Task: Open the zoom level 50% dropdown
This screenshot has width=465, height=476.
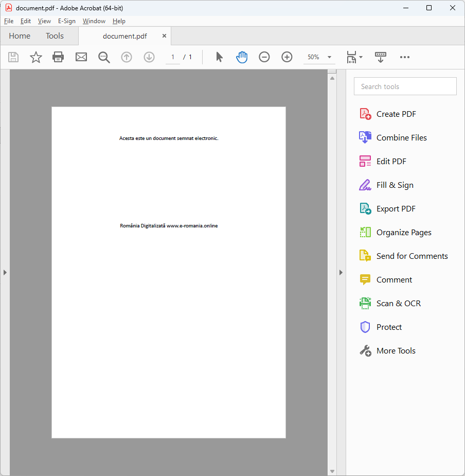Action: pyautogui.click(x=329, y=57)
